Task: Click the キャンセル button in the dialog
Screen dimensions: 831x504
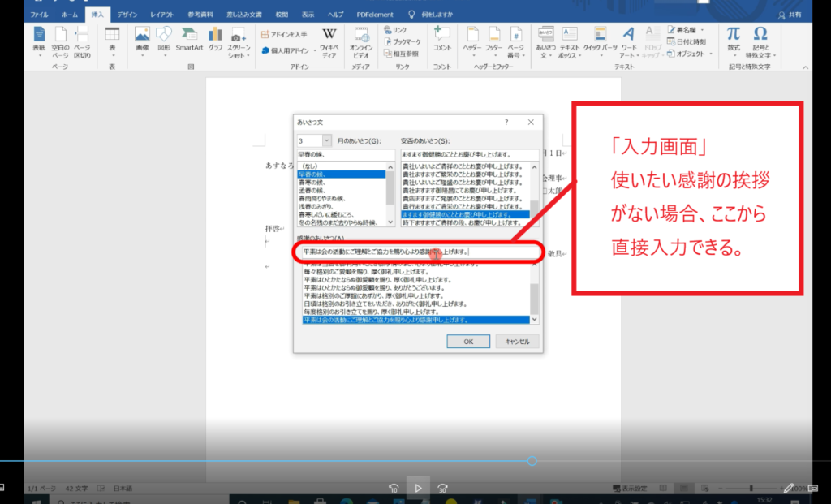Action: (517, 342)
